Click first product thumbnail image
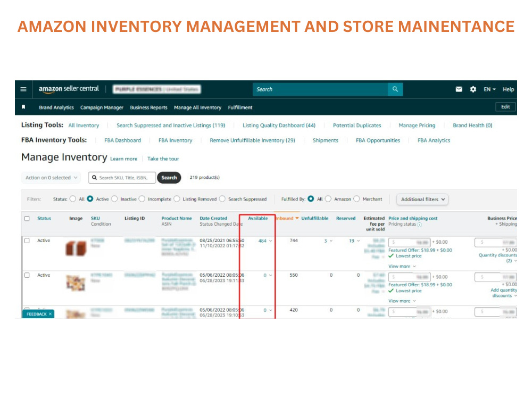Viewport: 532px width, 399px height. tap(76, 248)
